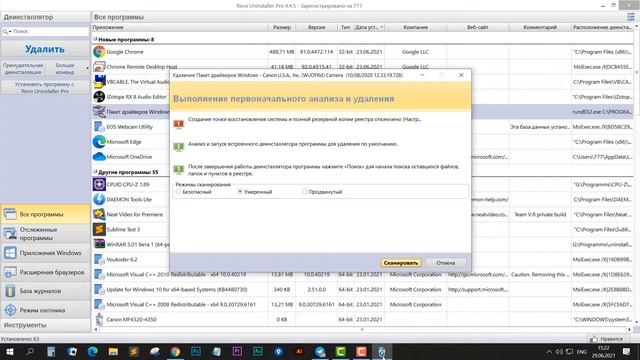Viewport: 640px width, 360px height.
Task: Click horizontal scrollbar of program list
Action: (x=362, y=329)
